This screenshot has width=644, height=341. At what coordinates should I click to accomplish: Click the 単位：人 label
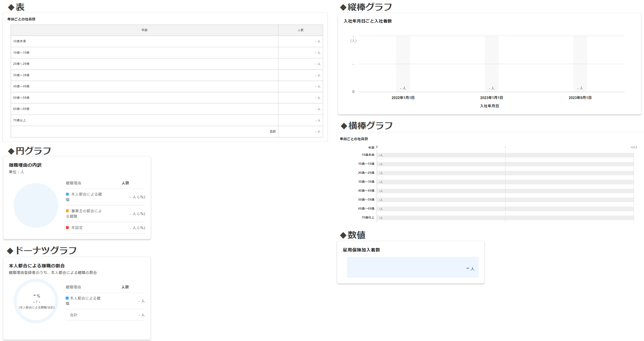(x=16, y=172)
